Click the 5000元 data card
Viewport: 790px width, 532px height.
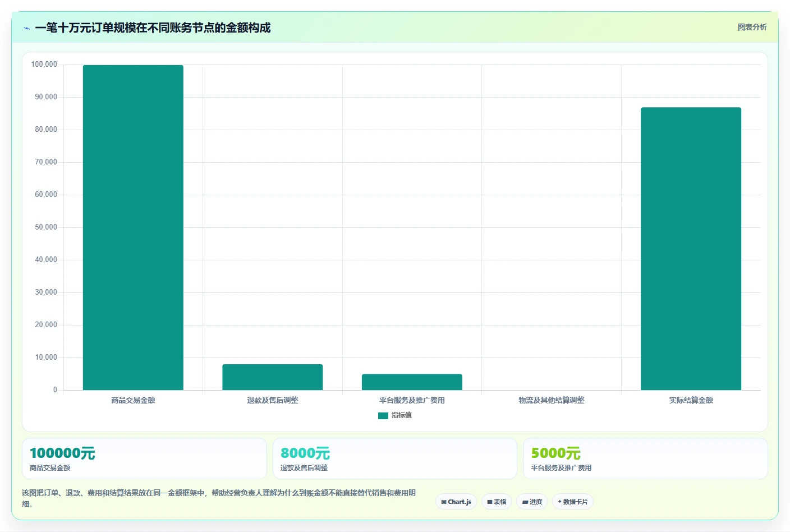pos(645,458)
